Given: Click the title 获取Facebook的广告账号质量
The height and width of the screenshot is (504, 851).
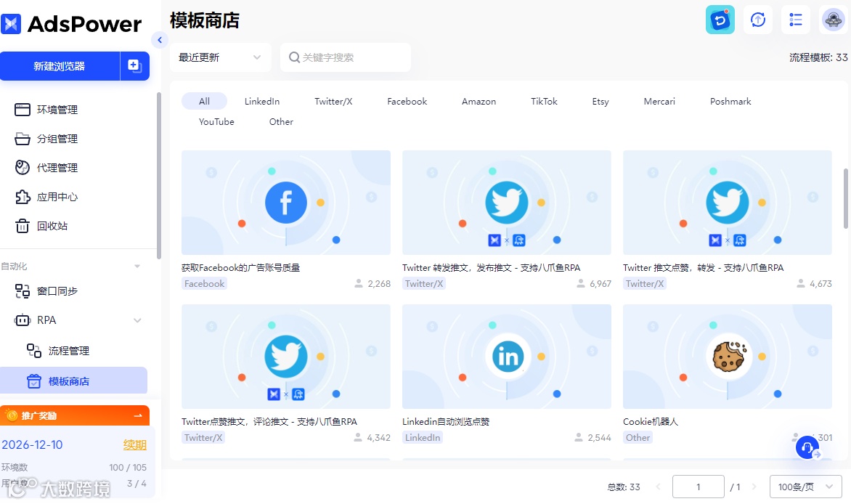Looking at the screenshot, I should (241, 268).
